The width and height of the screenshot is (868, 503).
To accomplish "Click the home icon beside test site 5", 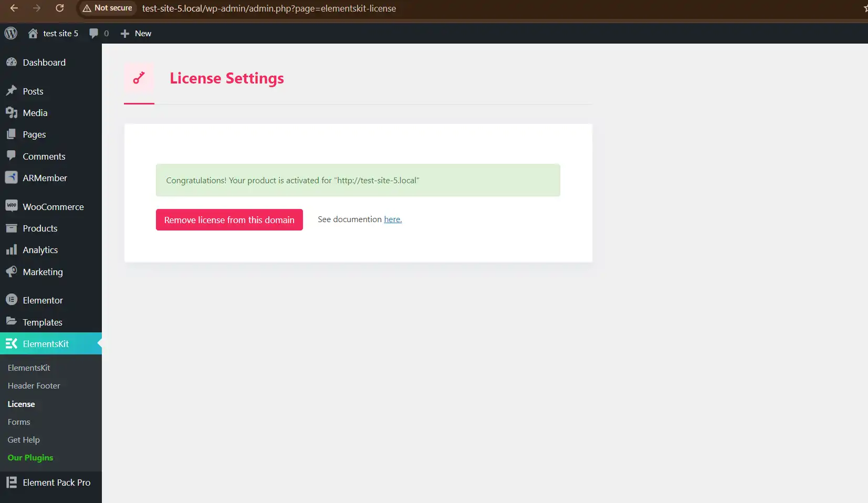I will coord(33,33).
